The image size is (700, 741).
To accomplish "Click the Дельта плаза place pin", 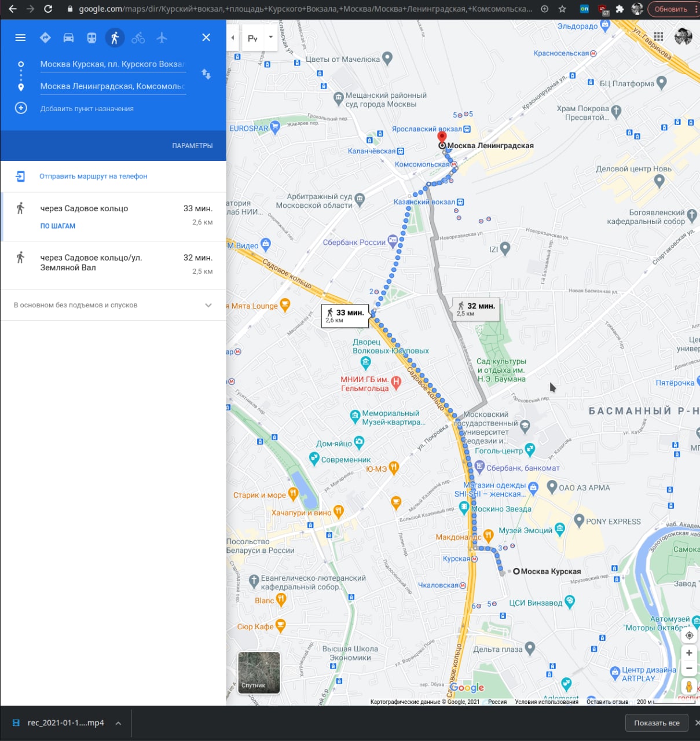I will [530, 648].
